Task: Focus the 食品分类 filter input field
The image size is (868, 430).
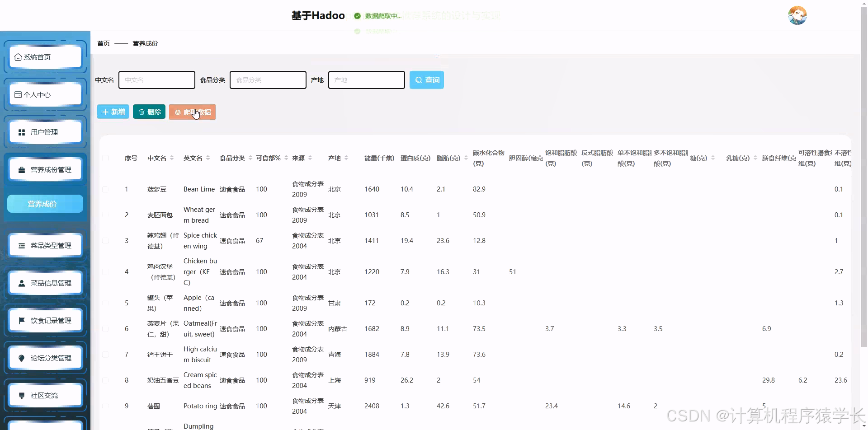Action: 268,80
